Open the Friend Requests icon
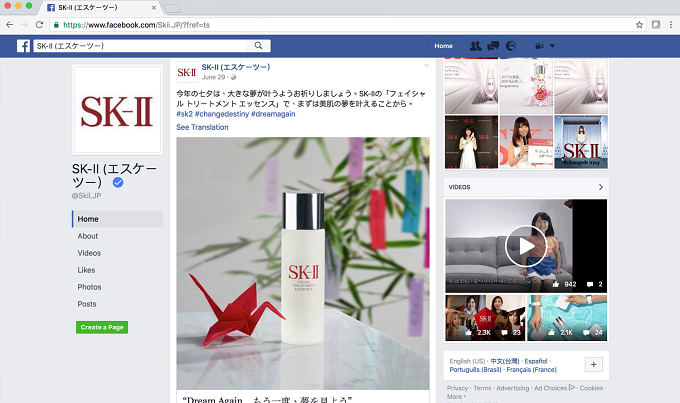This screenshot has height=403, width=680. tap(475, 46)
